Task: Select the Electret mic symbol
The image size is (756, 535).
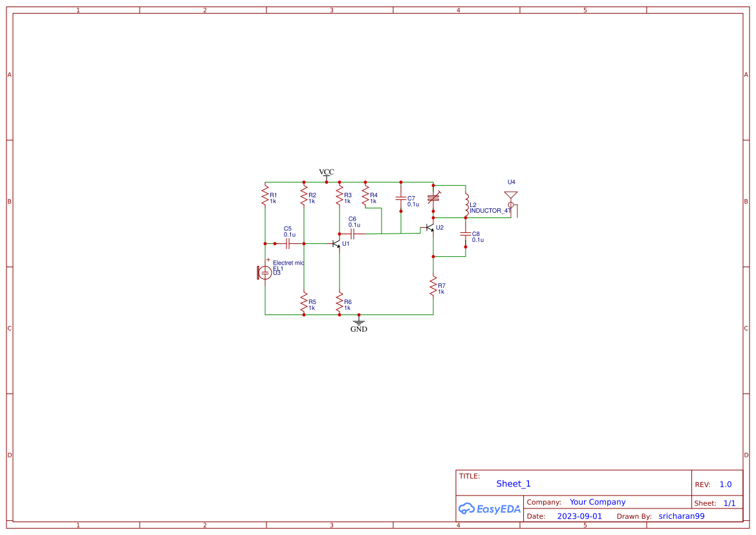Action: click(x=265, y=272)
